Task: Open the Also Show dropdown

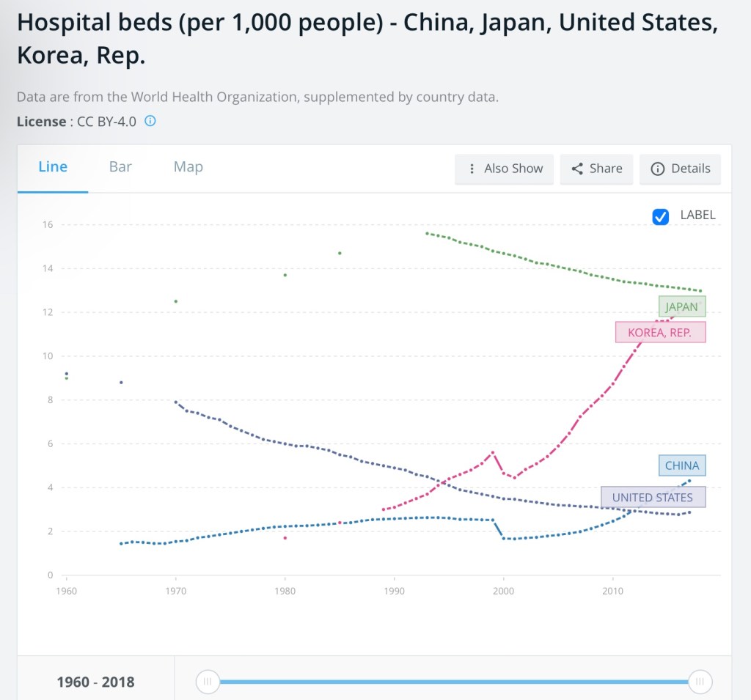Action: click(x=505, y=169)
